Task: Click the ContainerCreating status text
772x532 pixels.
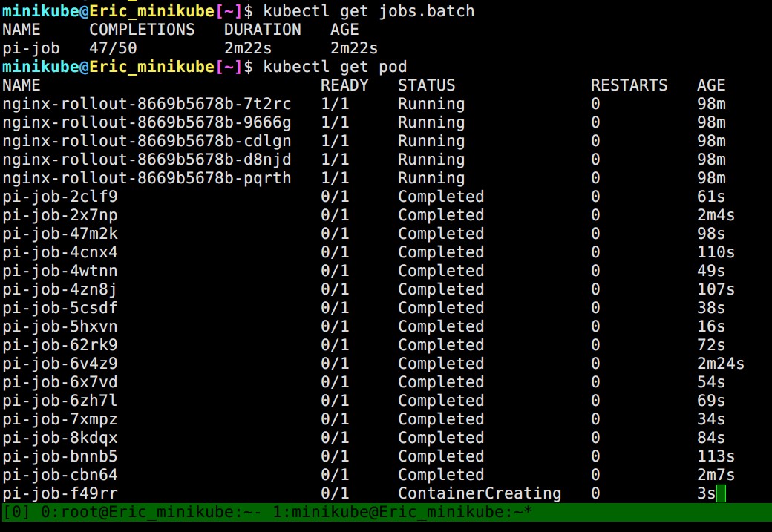Action: (480, 493)
